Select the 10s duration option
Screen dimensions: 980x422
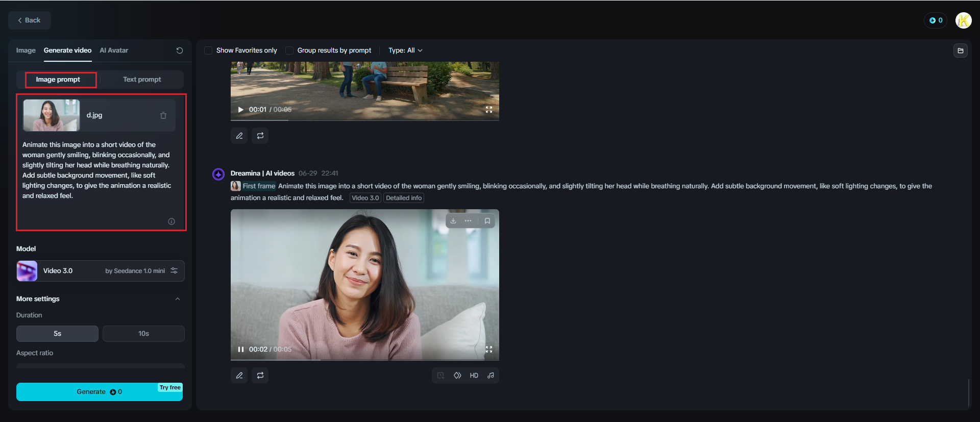tap(143, 334)
